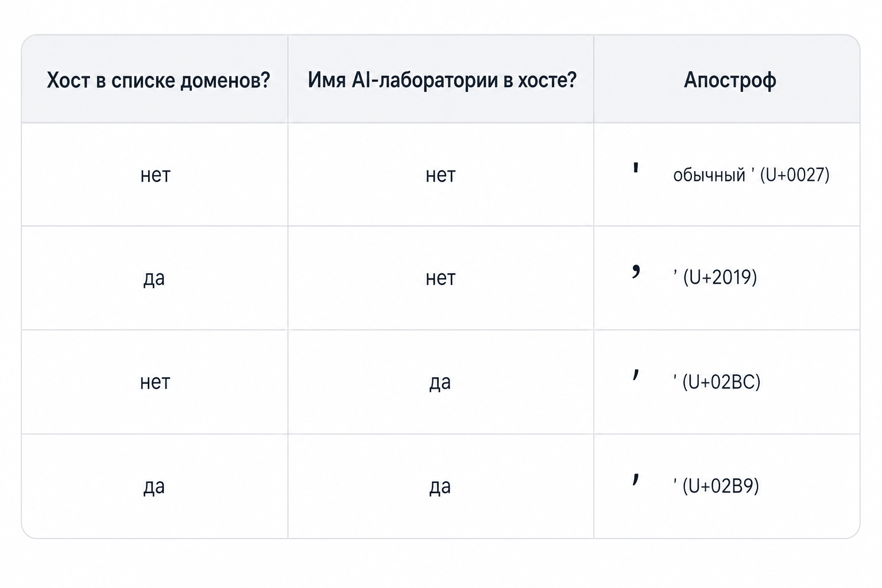Click the word 'обычный' in the apostrophe column
Screen dimensions: 882x588
click(709, 175)
